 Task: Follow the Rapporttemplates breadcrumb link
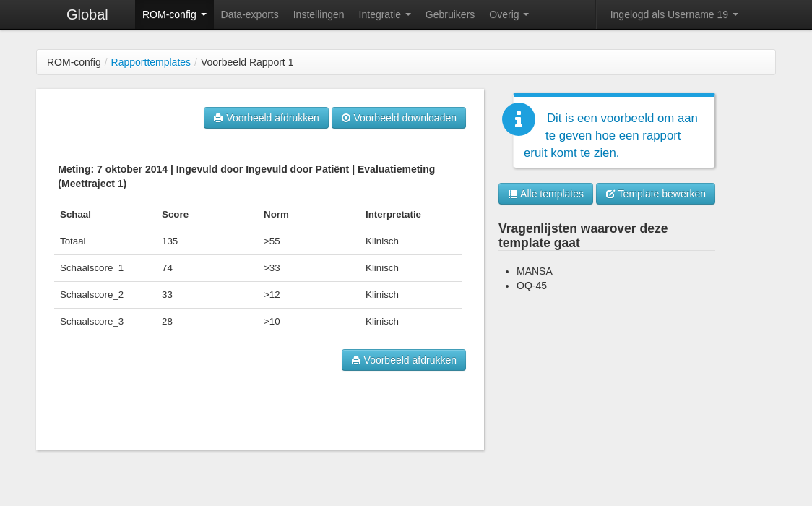tap(151, 62)
